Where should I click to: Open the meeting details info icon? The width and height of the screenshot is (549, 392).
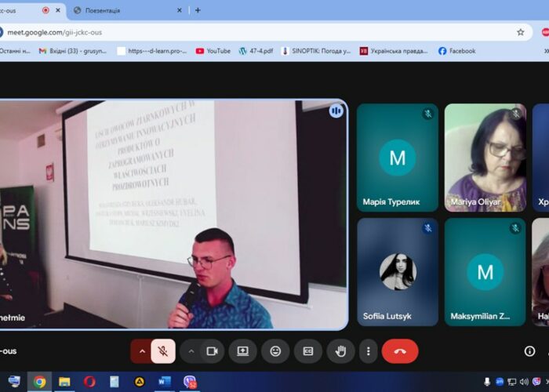[x=529, y=351]
